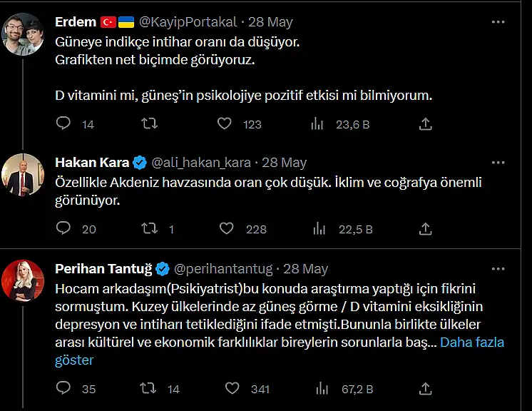Expand tweet with "Daha fazla göster"

(x=471, y=342)
